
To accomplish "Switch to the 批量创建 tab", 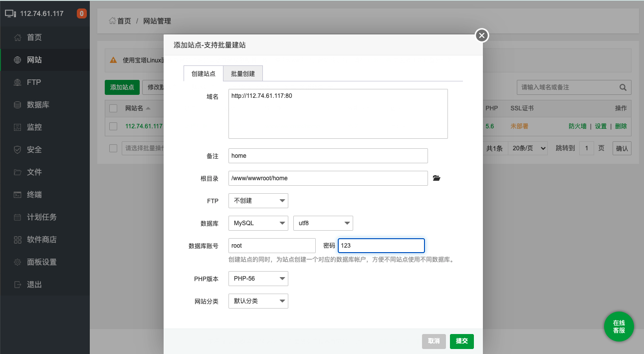I will [x=243, y=73].
